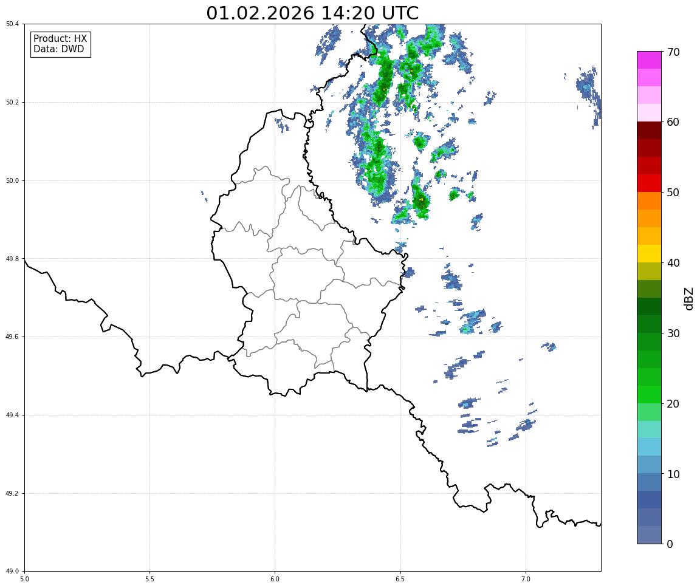Click colorbar tick label 40
This screenshot has height=588, width=700.
[x=673, y=263]
